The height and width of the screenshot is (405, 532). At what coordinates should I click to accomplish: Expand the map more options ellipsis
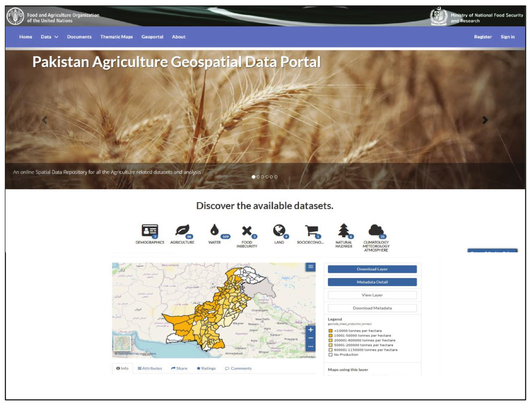[x=310, y=347]
